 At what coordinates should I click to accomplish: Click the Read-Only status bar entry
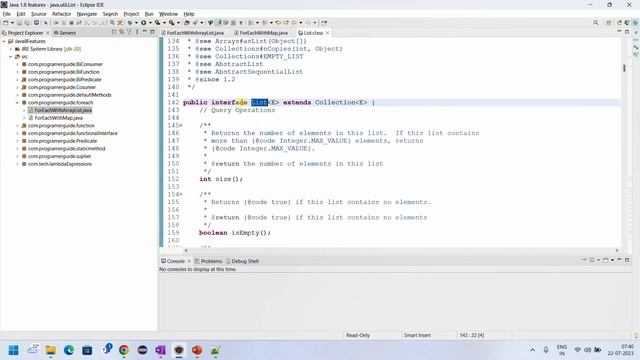(358, 335)
